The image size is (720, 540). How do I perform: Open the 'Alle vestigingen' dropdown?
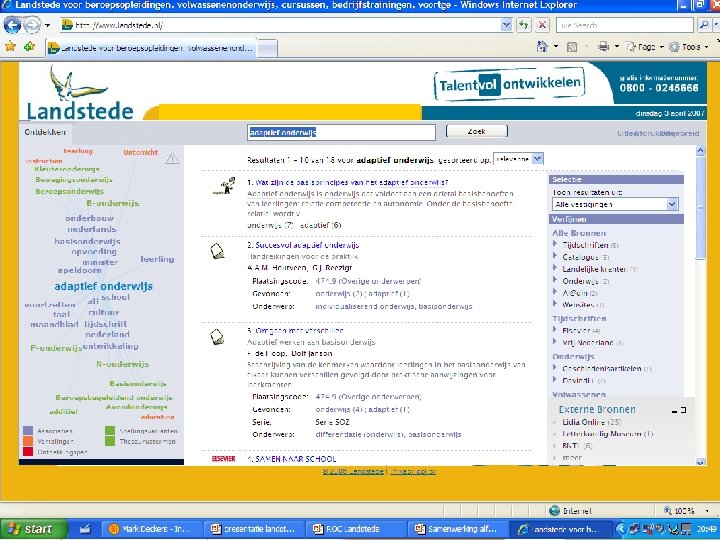pos(615,204)
